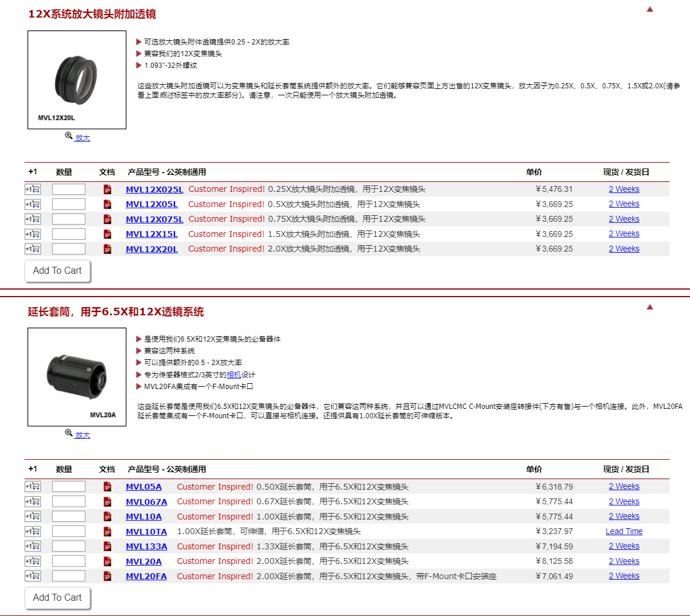
Task: Click 2 Weeks availability for MVL20A
Action: click(x=624, y=561)
